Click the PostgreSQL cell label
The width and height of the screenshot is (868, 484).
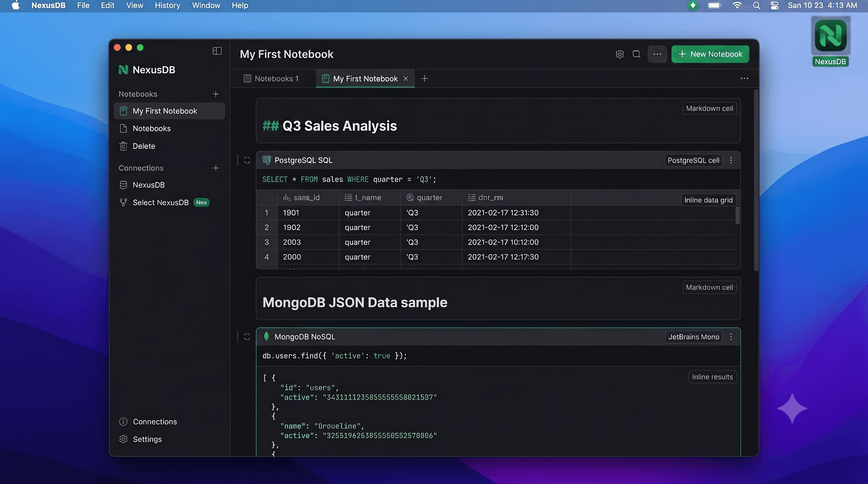click(x=694, y=160)
